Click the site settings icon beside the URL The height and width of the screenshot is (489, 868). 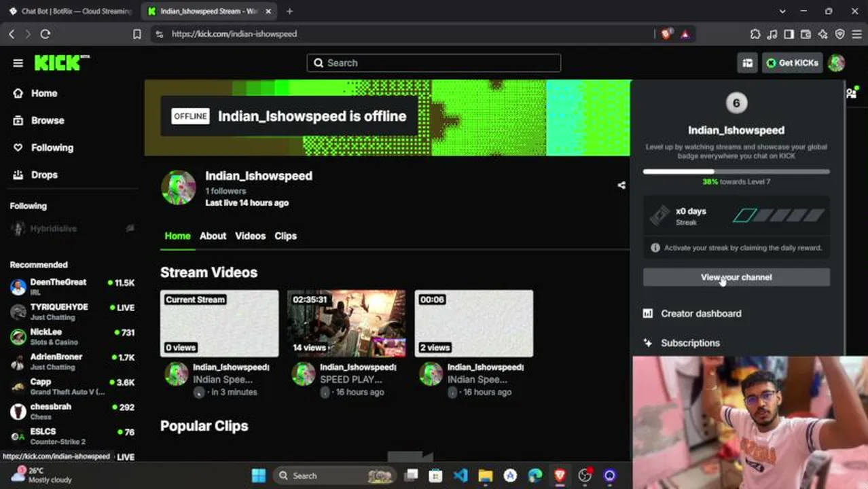click(159, 33)
